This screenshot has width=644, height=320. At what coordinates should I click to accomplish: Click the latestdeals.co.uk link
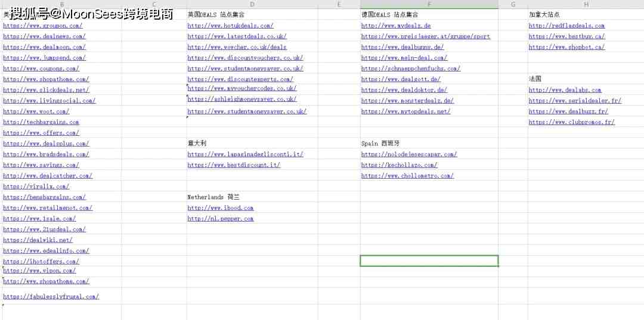pos(237,36)
